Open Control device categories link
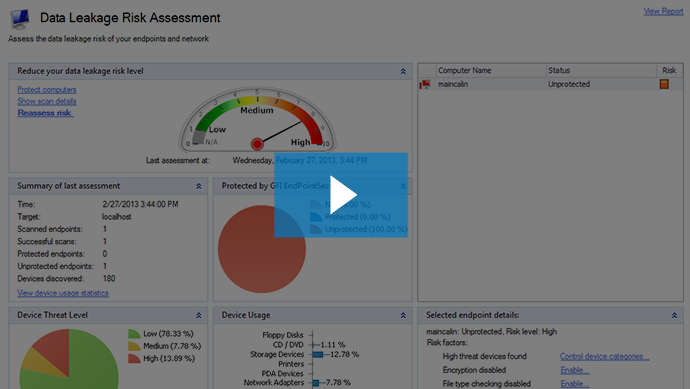This screenshot has width=690, height=389. pos(604,356)
